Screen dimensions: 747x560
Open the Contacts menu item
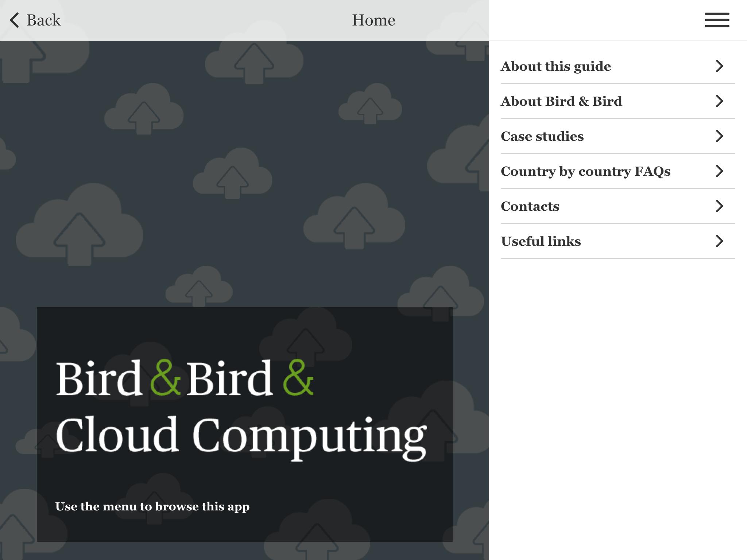coord(618,206)
